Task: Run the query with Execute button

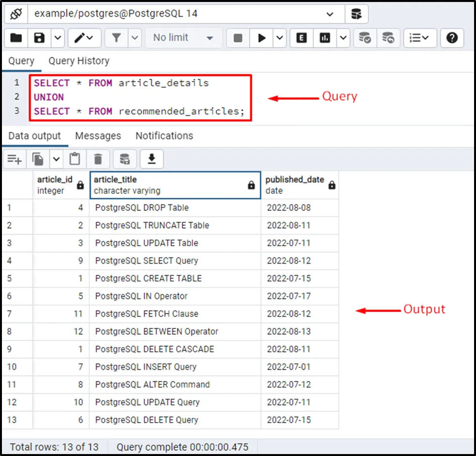Action: [x=262, y=38]
